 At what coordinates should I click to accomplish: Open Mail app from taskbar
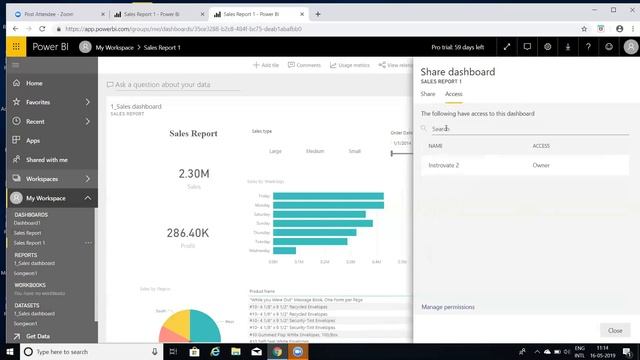point(256,351)
